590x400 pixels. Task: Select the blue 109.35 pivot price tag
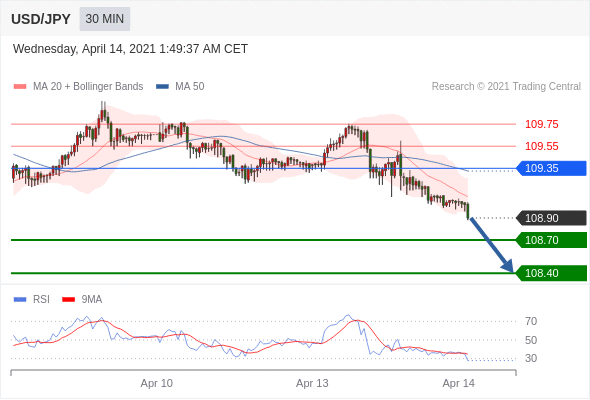(x=551, y=168)
